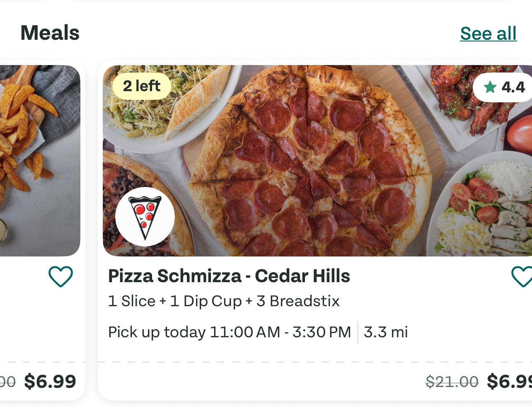Click the Pizza Schmizza pizza-slice logo
Screen dimensions: 532x416
click(145, 217)
